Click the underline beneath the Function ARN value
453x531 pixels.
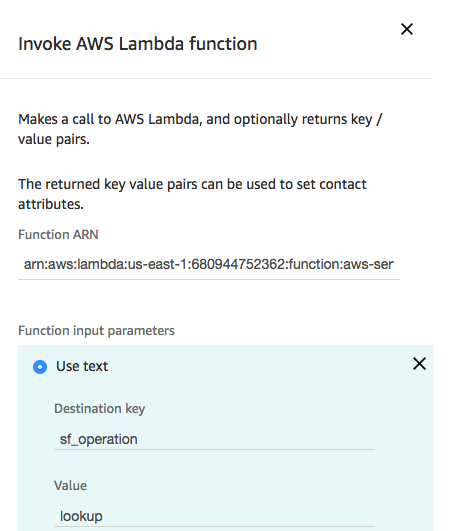tap(209, 279)
